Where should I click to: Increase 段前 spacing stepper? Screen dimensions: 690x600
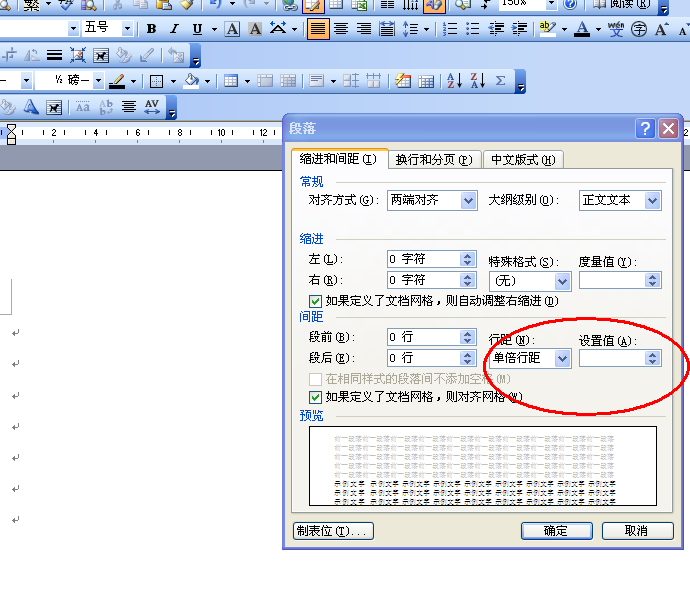pyautogui.click(x=467, y=334)
